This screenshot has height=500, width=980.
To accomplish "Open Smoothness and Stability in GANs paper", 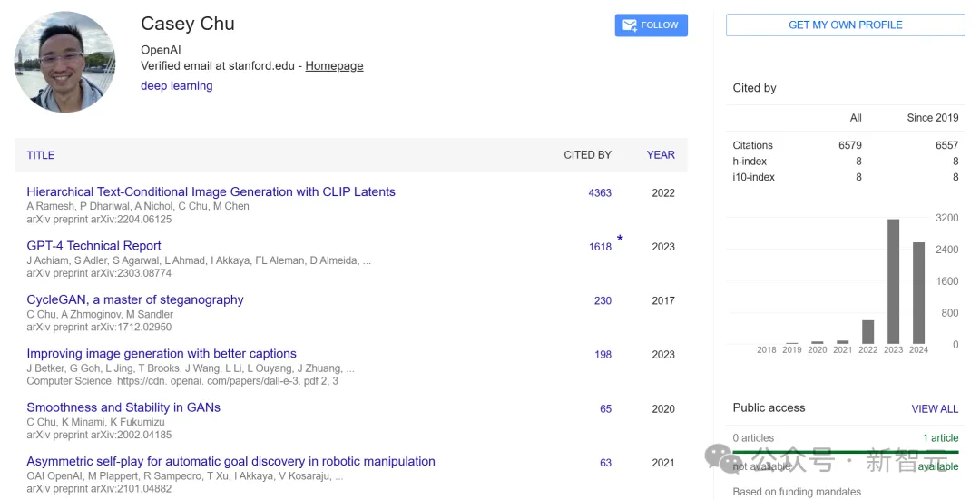I will coord(123,407).
